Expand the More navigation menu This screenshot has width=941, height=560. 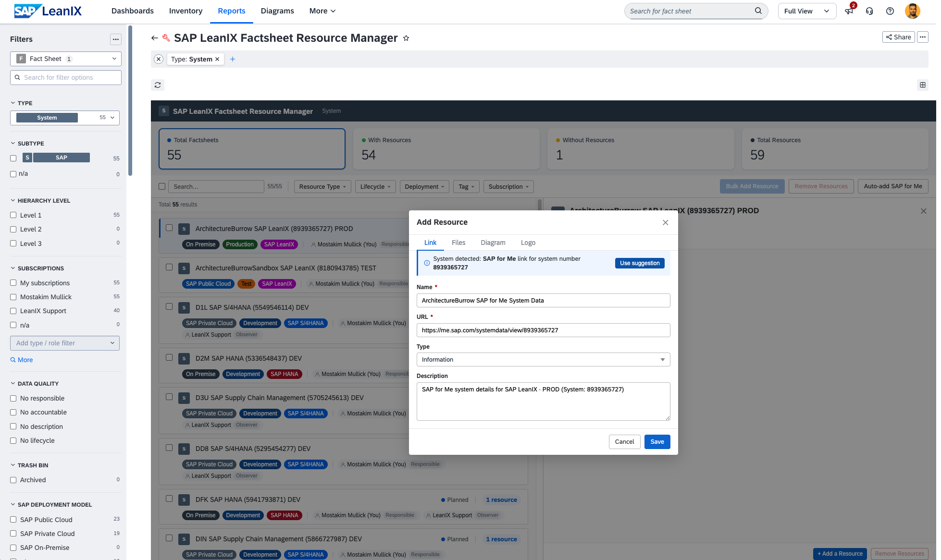(x=322, y=11)
